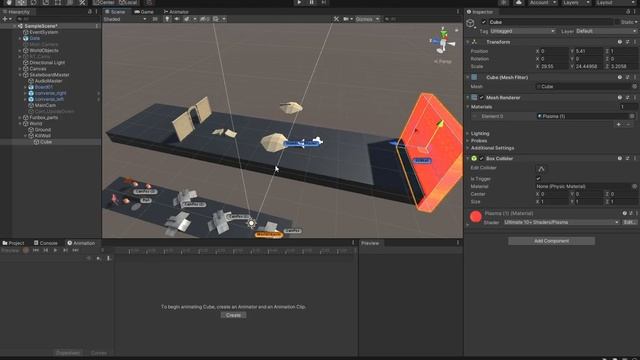Open scene camera settings icon
The height and width of the screenshot is (360, 640).
(x=346, y=19)
